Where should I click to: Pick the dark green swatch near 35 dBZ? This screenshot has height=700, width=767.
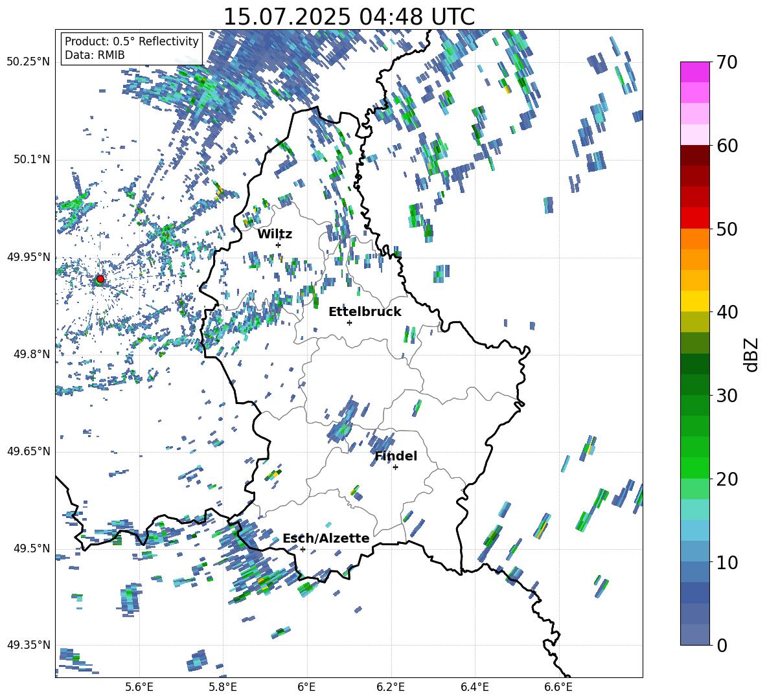695,364
